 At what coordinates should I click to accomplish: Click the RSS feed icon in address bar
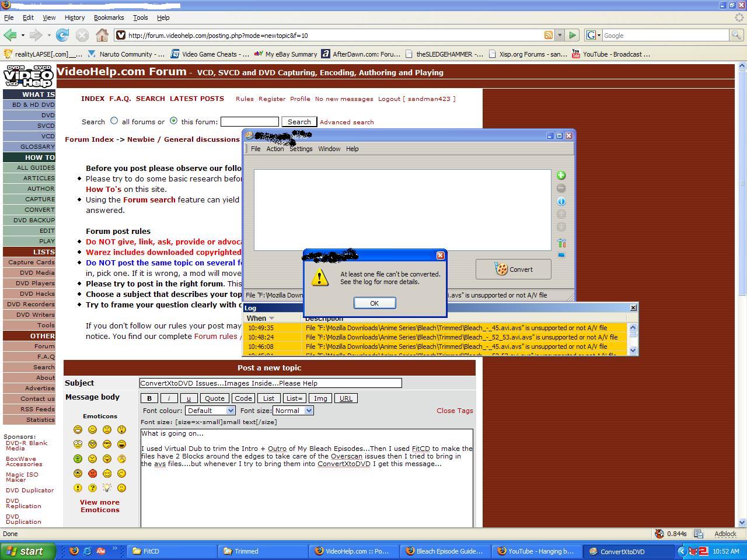click(x=548, y=35)
